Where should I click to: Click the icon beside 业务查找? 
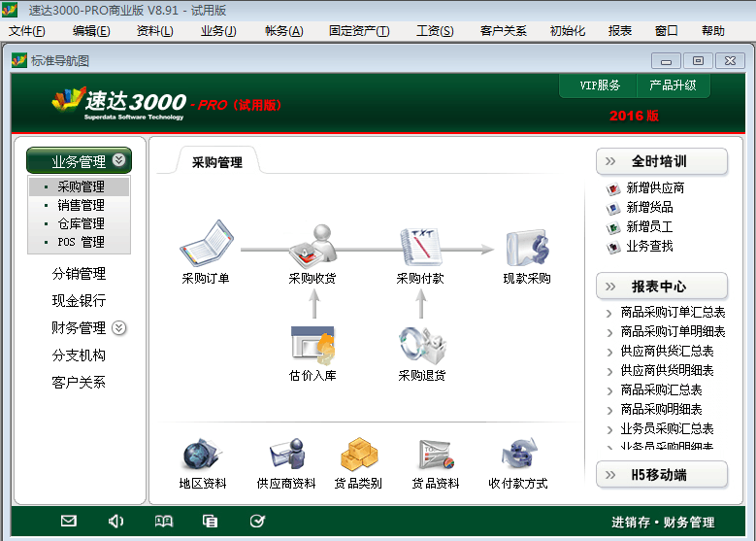pos(612,247)
